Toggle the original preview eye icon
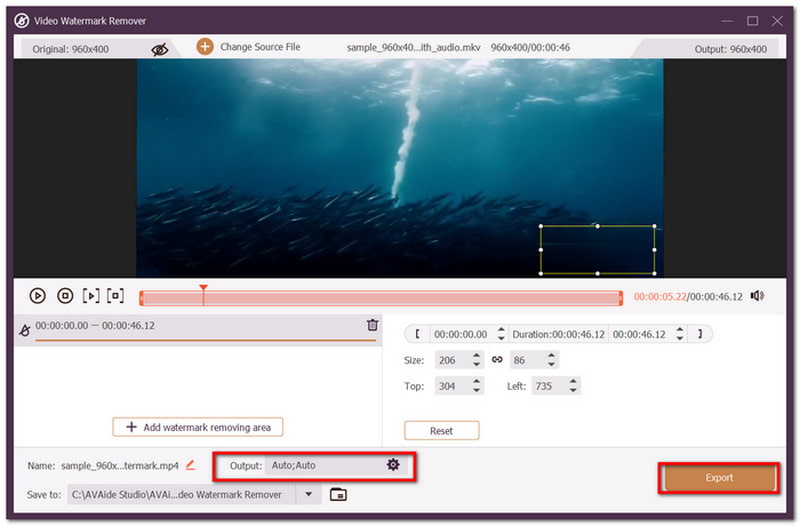This screenshot has width=800, height=526. [160, 49]
